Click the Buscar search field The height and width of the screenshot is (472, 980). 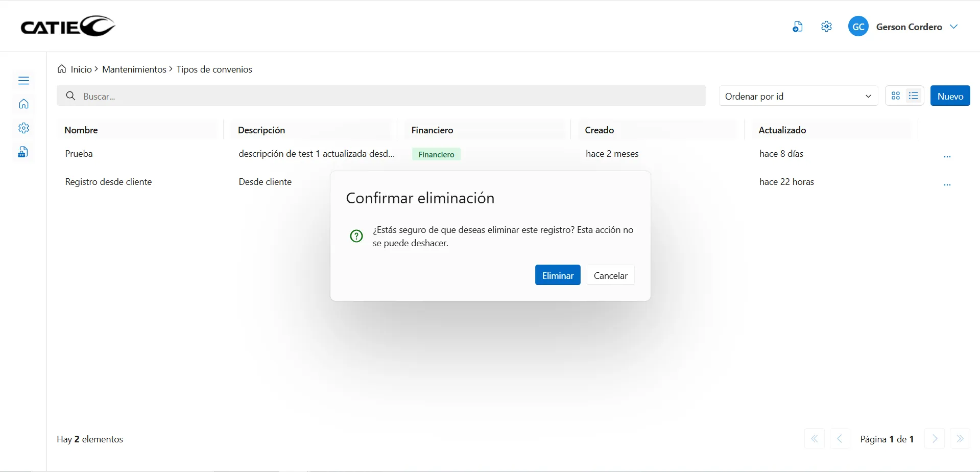click(x=381, y=96)
